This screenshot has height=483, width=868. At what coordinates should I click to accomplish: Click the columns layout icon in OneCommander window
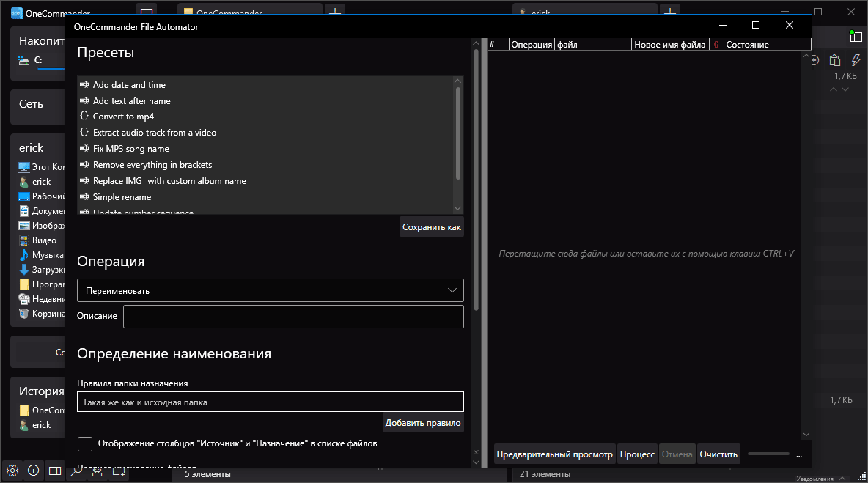tap(856, 37)
